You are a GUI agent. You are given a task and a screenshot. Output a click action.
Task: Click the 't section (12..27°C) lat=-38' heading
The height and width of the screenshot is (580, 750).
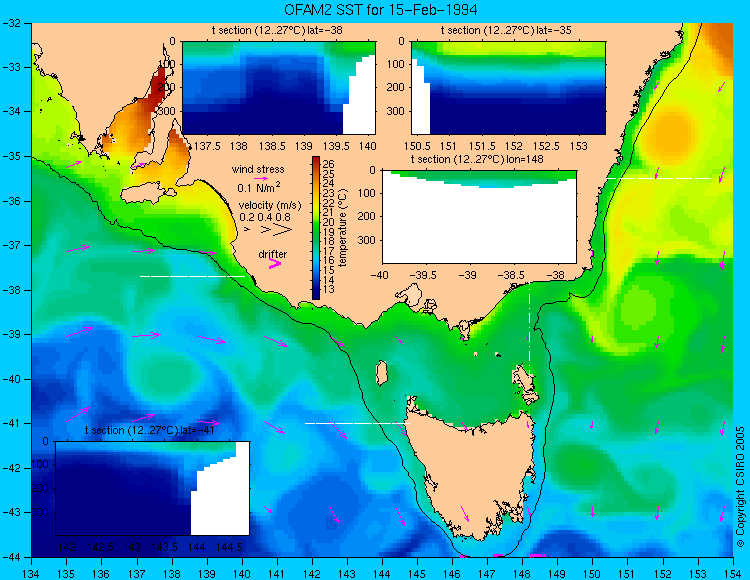277,31
